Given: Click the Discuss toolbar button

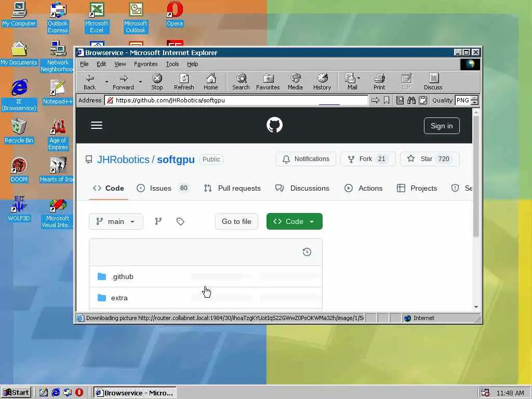Looking at the screenshot, I should [x=433, y=82].
